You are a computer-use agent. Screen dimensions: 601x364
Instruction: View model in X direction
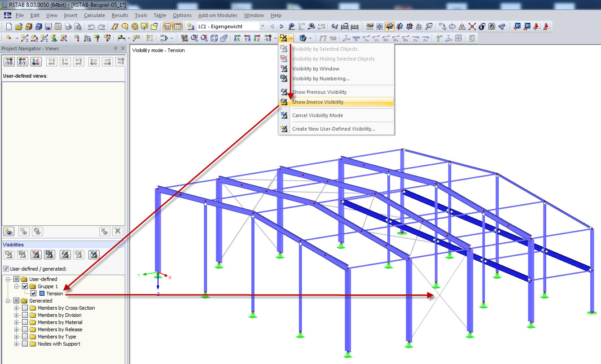click(x=237, y=38)
